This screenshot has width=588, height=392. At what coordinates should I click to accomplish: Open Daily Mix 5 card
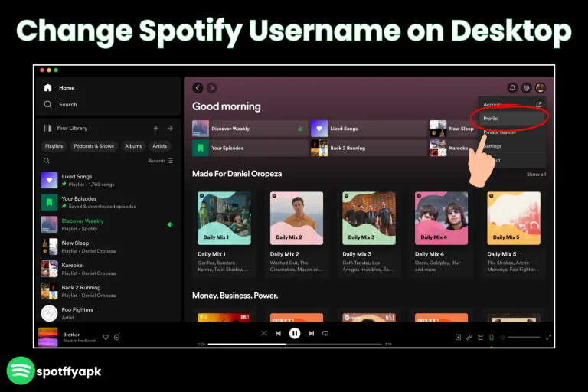tap(514, 233)
